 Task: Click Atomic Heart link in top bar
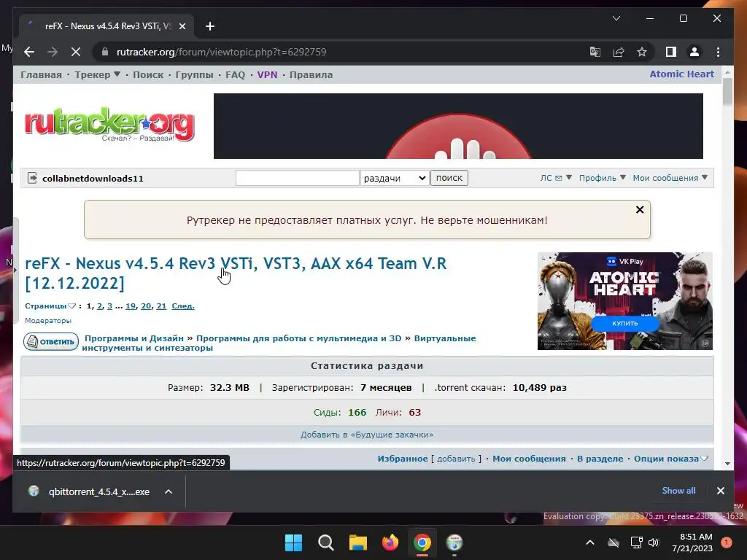[x=682, y=74]
